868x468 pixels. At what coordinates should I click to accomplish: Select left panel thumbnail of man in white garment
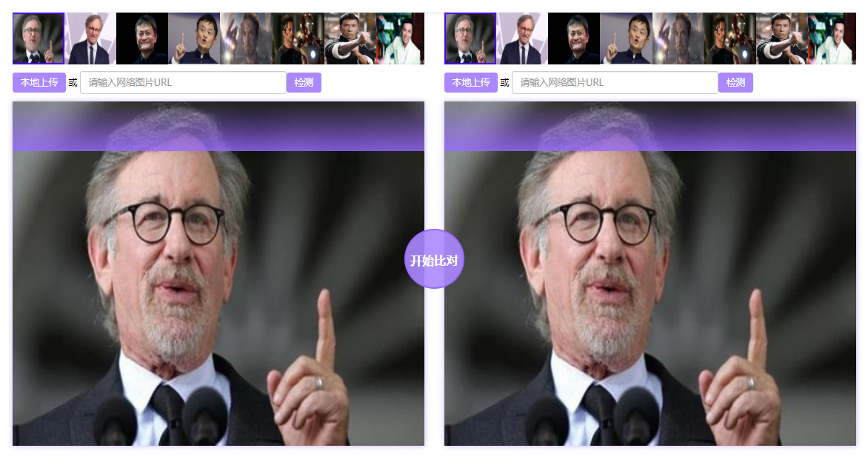401,39
